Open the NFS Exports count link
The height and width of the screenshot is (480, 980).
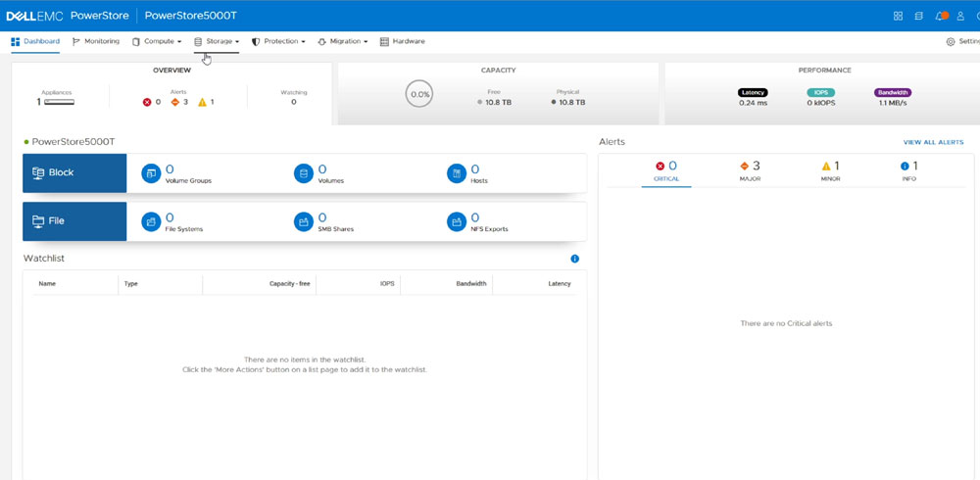475,217
